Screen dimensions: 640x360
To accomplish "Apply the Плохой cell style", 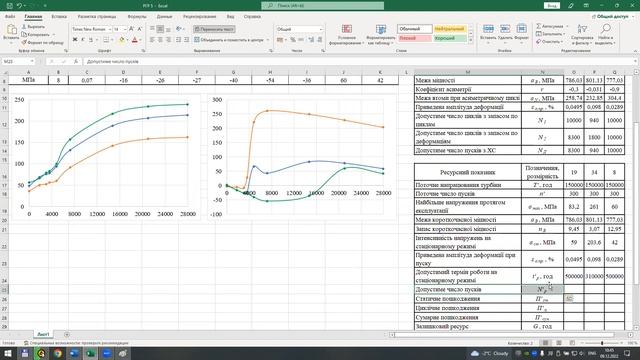I will click(415, 38).
